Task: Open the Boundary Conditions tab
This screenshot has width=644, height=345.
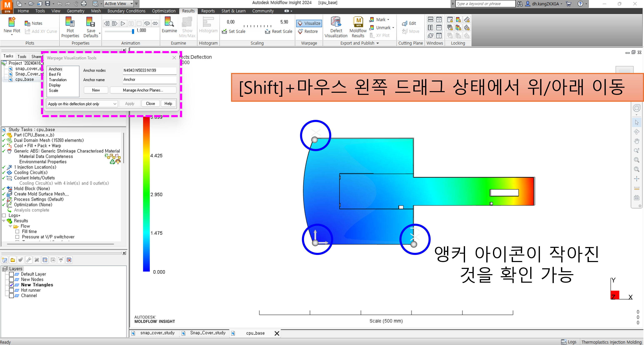Action: [126, 11]
